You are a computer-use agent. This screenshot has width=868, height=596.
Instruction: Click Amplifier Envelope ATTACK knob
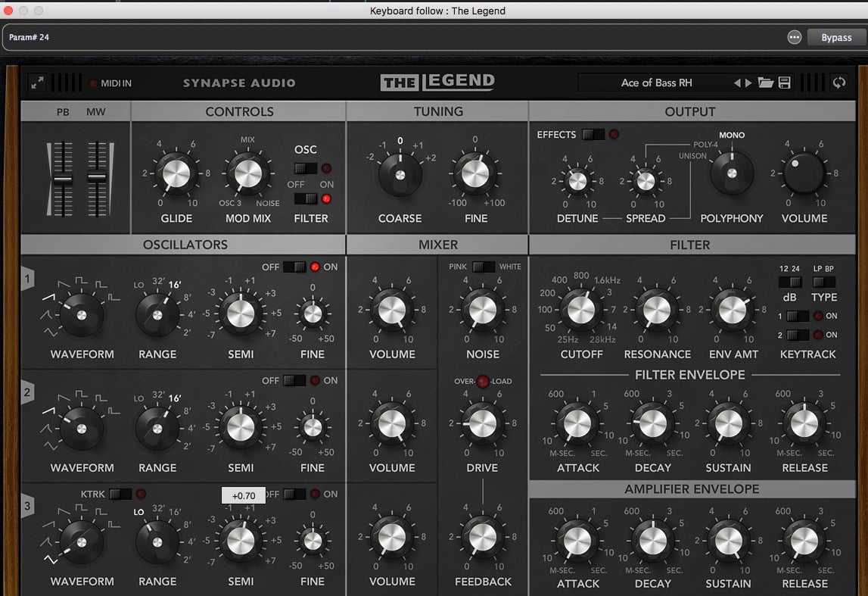tap(577, 541)
